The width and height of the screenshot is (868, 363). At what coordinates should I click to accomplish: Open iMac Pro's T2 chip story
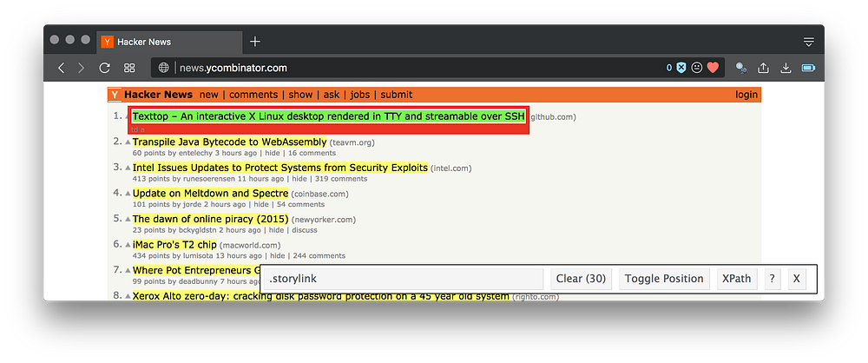[x=174, y=244]
